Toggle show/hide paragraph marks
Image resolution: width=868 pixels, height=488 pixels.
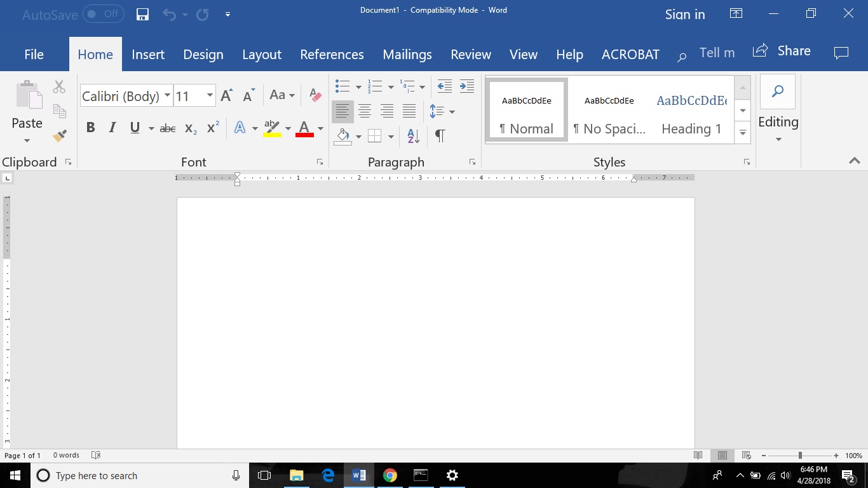pos(440,135)
